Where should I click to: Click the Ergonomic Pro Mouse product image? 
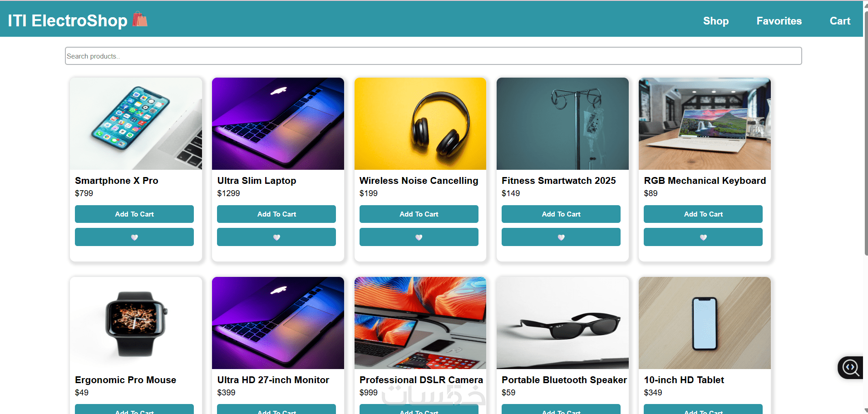point(136,323)
